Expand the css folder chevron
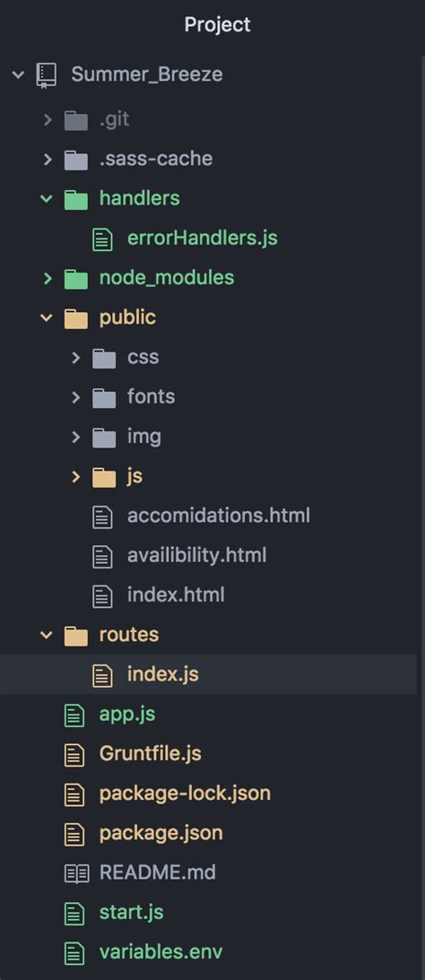 (75, 358)
